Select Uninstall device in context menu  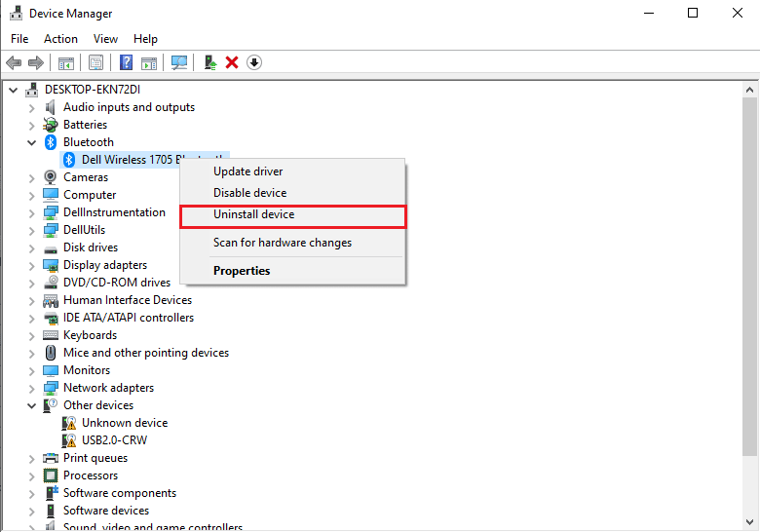pos(292,216)
